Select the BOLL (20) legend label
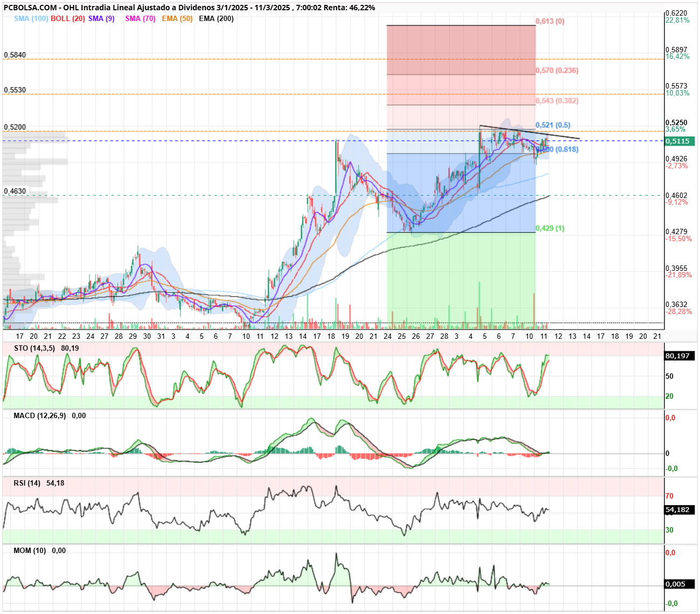700x614 pixels. tap(67, 18)
